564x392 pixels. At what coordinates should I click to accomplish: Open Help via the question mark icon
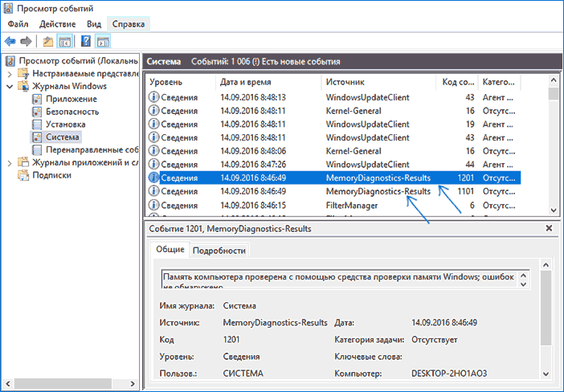click(x=86, y=41)
